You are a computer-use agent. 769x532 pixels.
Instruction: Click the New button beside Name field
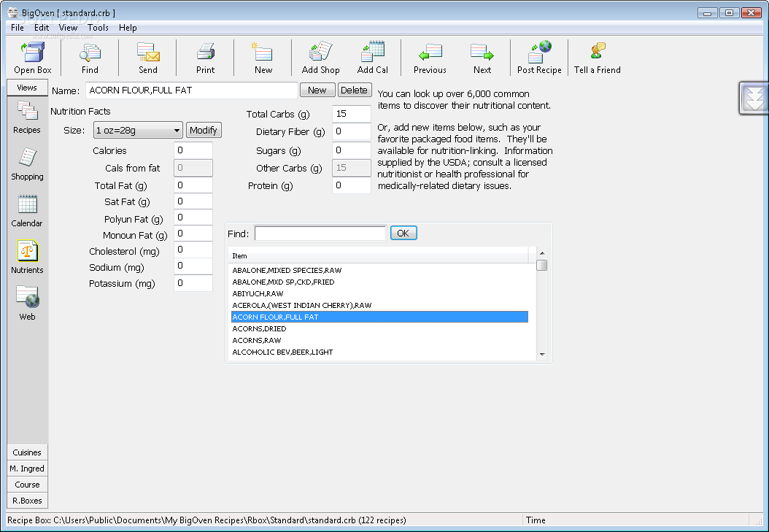317,90
